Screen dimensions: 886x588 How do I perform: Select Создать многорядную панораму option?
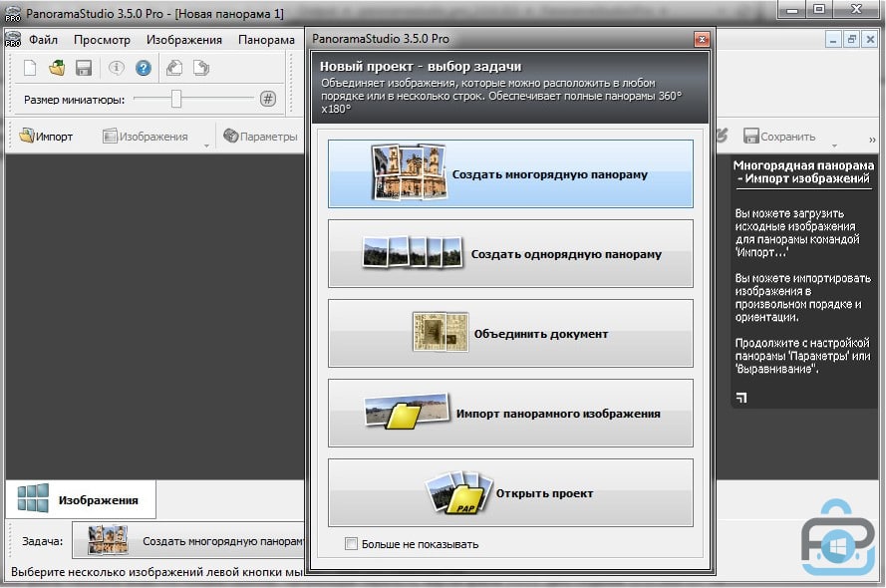click(x=510, y=174)
